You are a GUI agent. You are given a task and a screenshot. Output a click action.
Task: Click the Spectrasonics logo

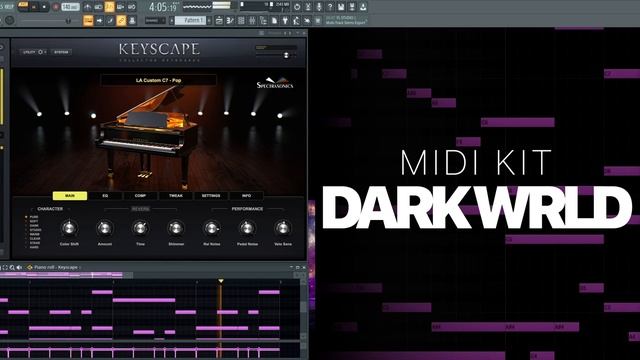click(275, 83)
